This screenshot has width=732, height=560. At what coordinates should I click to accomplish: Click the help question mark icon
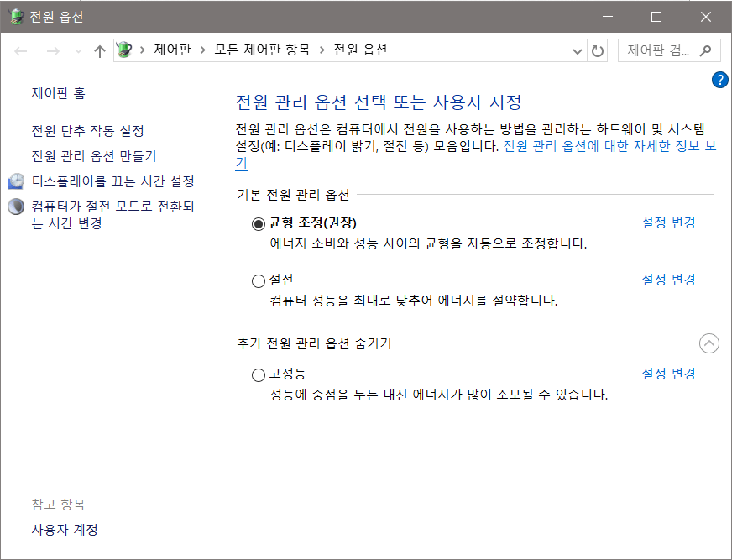tap(720, 80)
